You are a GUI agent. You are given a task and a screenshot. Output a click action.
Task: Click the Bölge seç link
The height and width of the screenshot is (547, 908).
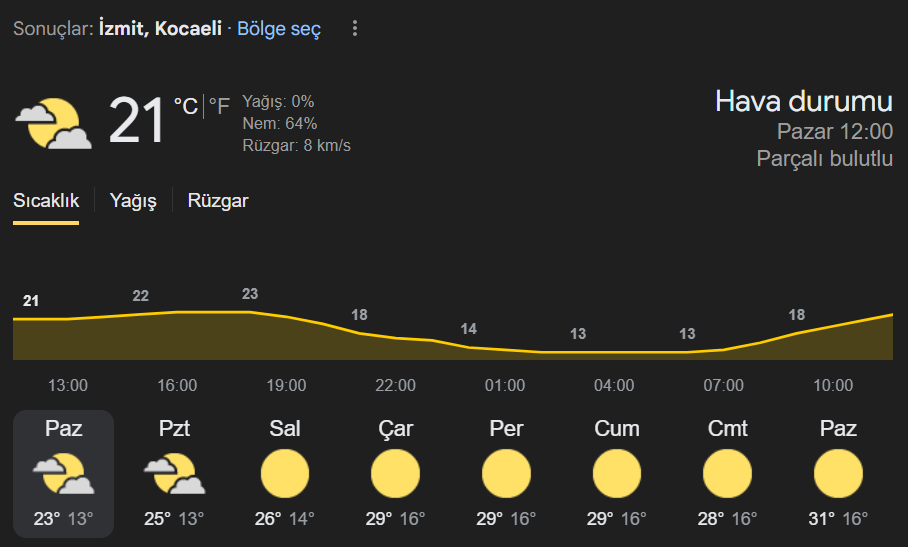click(x=279, y=29)
